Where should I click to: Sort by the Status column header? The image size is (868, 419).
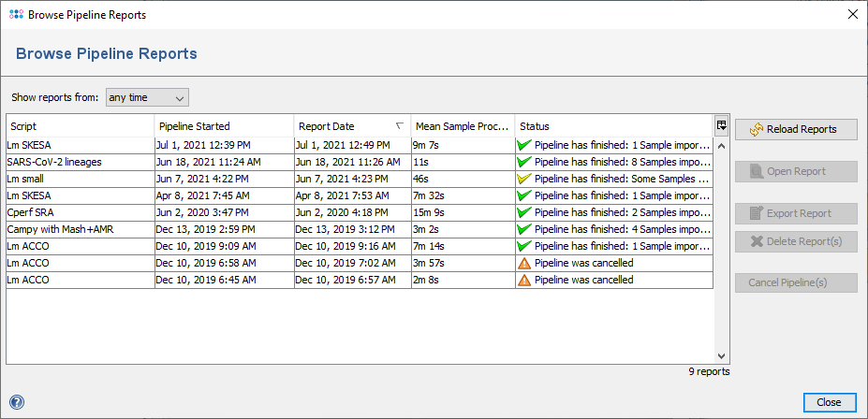[x=613, y=126]
